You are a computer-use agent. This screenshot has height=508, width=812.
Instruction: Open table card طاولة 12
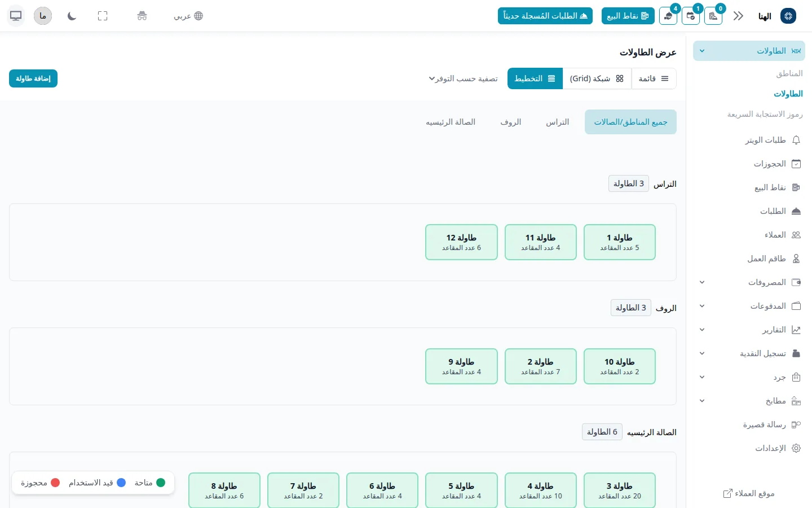pos(461,242)
